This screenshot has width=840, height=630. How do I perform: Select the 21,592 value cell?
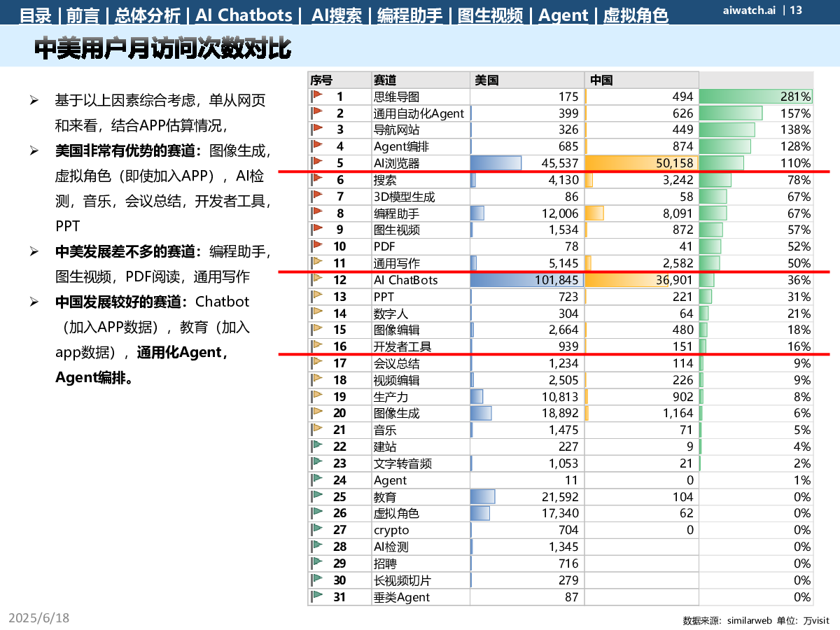tap(527, 497)
